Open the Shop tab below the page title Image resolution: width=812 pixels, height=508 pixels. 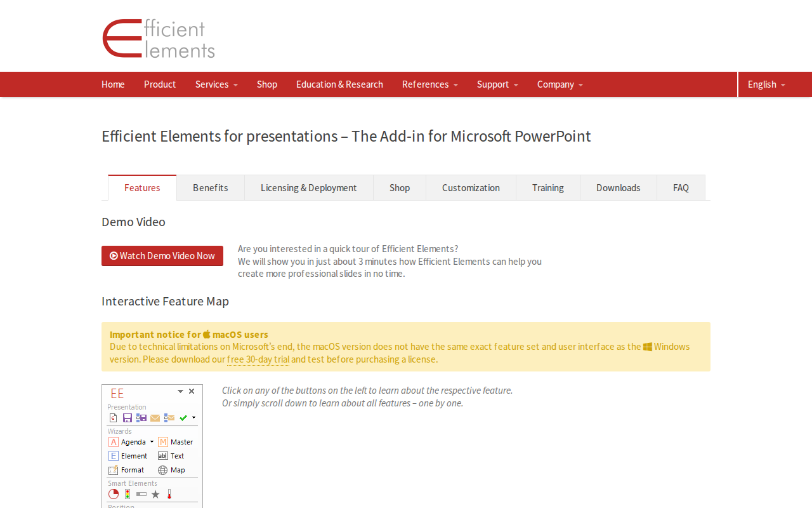point(400,188)
